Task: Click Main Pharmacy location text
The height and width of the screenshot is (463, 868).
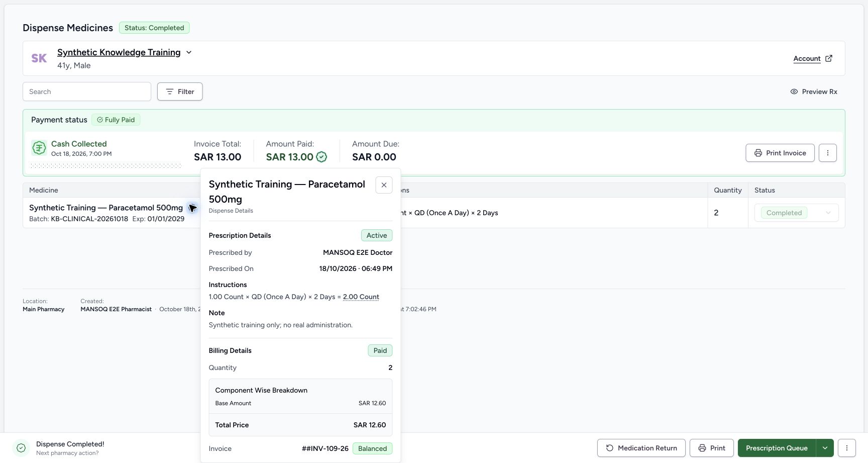Action: [x=44, y=309]
